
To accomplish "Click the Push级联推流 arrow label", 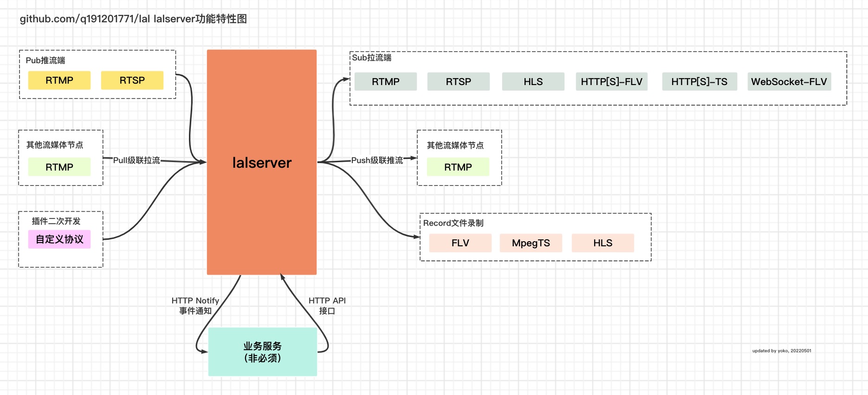I will (x=377, y=160).
